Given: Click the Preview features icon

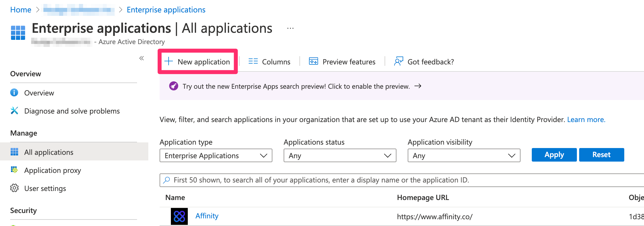Looking at the screenshot, I should pos(313,61).
